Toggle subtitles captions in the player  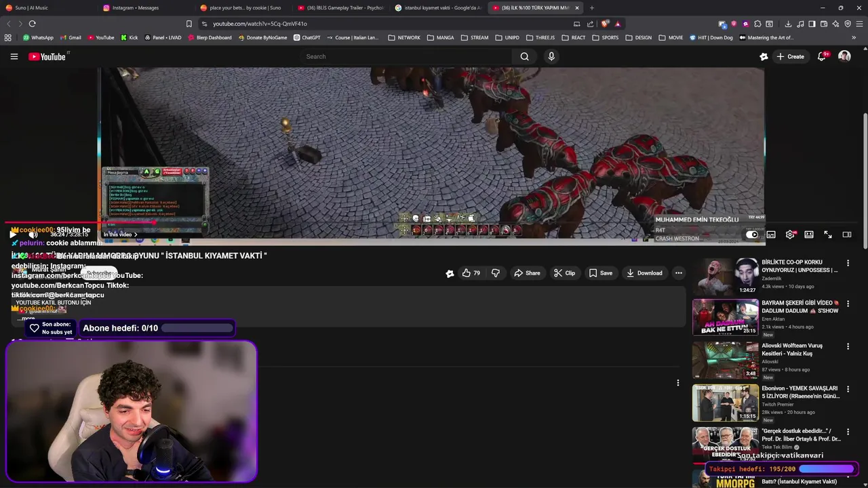[771, 235]
